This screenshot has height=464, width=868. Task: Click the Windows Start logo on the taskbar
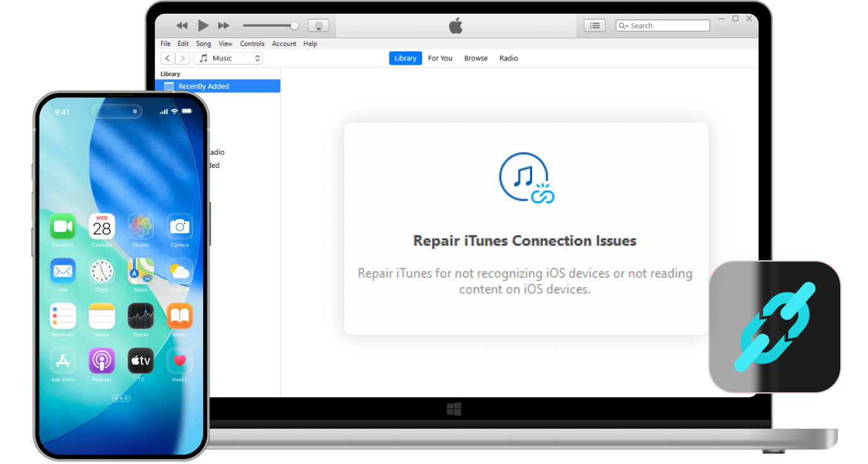tap(454, 409)
